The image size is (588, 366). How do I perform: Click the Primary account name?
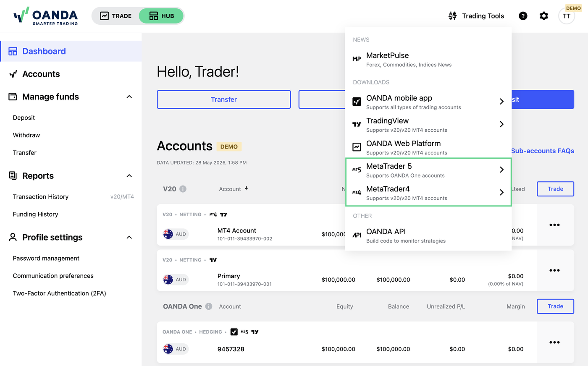coord(228,276)
